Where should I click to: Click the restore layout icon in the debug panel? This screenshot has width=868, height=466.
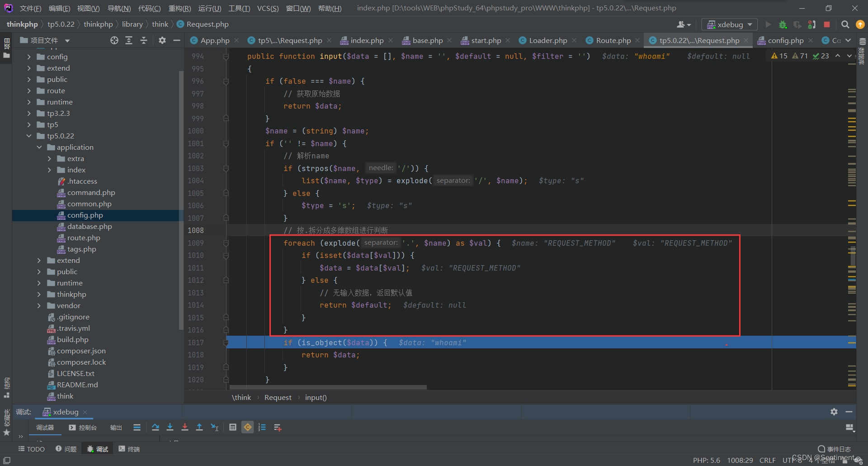click(x=849, y=428)
